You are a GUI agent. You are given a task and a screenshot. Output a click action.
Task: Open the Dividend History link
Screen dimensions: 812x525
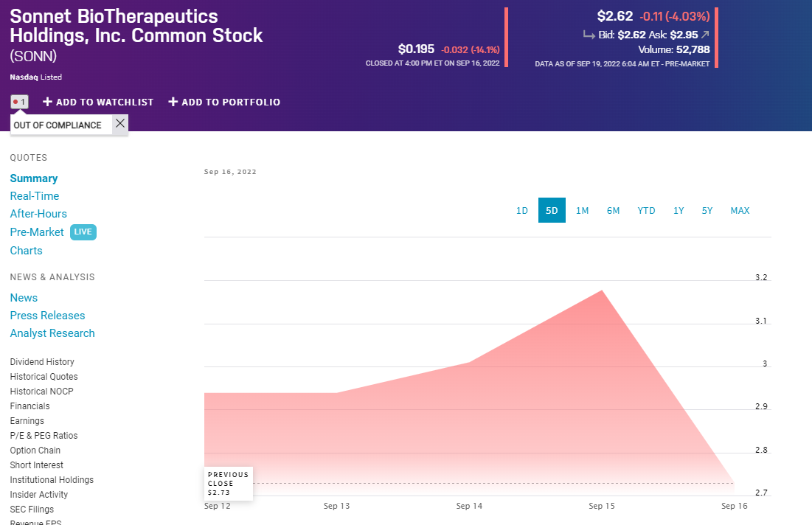(42, 362)
